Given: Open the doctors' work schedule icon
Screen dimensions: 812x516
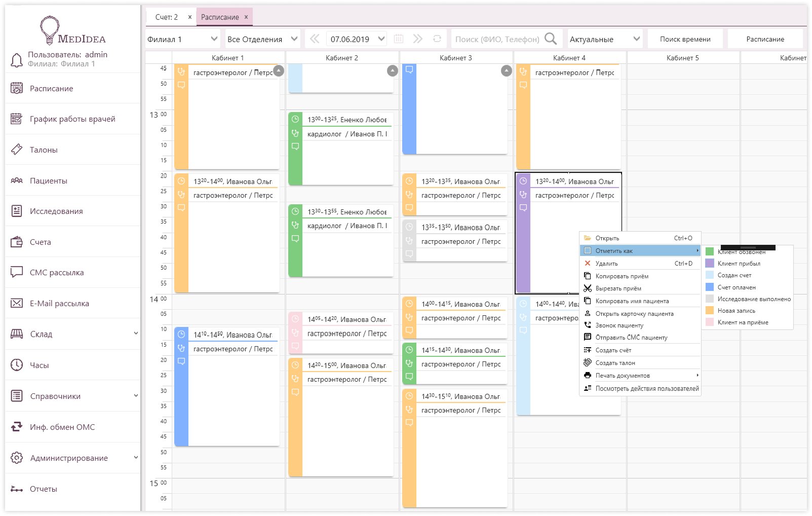Looking at the screenshot, I should (17, 119).
